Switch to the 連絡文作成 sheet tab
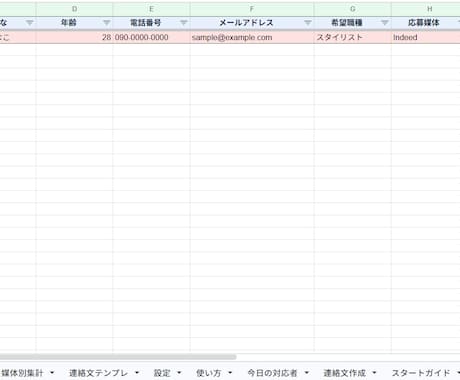The image size is (460, 380). click(345, 373)
